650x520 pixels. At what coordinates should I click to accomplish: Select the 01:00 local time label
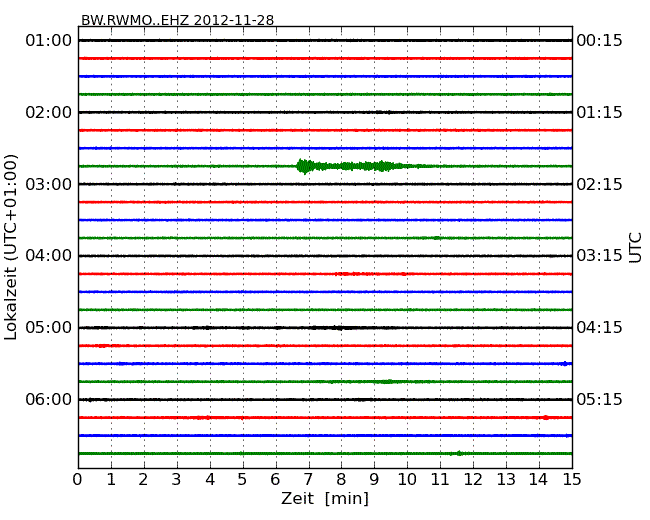(49, 41)
